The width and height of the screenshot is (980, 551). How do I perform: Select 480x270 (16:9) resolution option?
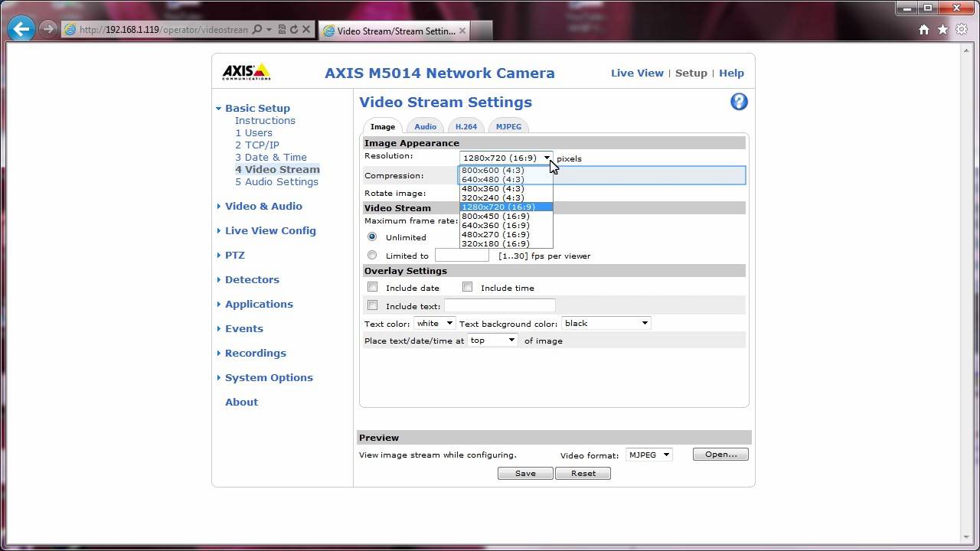[x=506, y=234]
